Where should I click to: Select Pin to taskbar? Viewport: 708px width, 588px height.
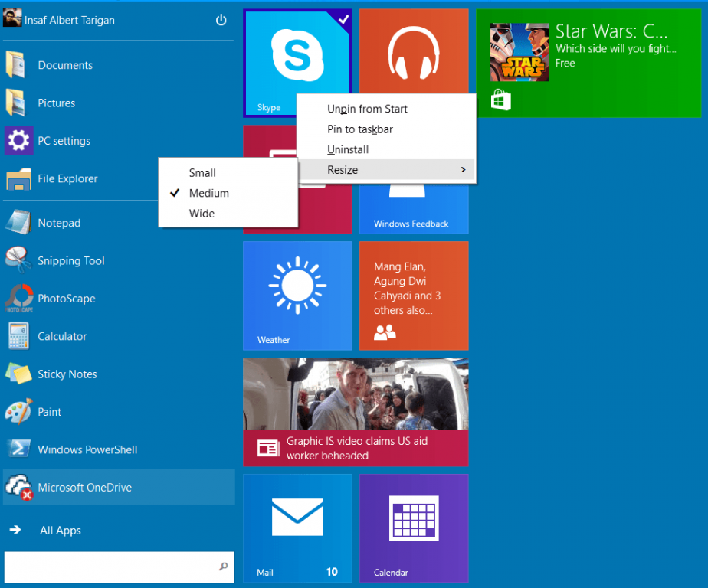(359, 129)
